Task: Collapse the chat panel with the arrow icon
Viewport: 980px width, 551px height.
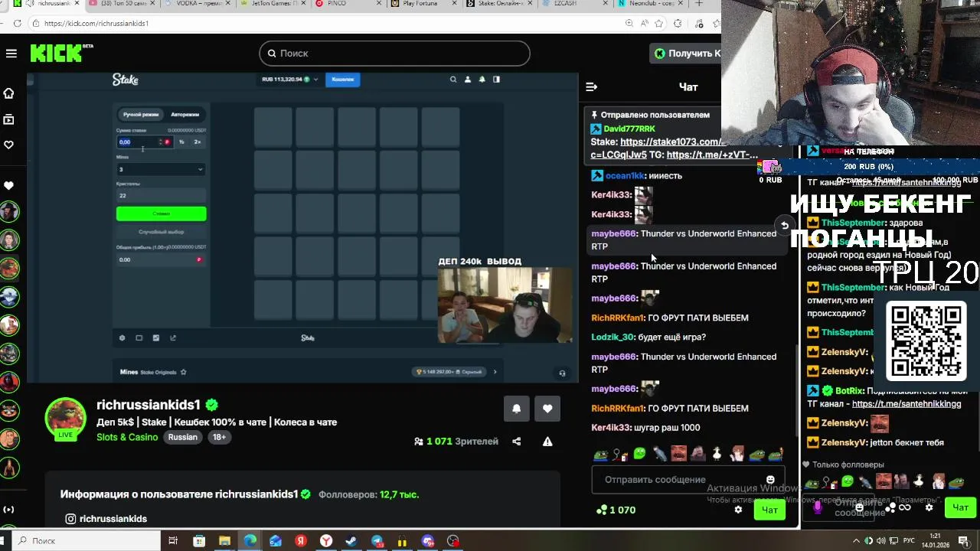Action: [591, 86]
